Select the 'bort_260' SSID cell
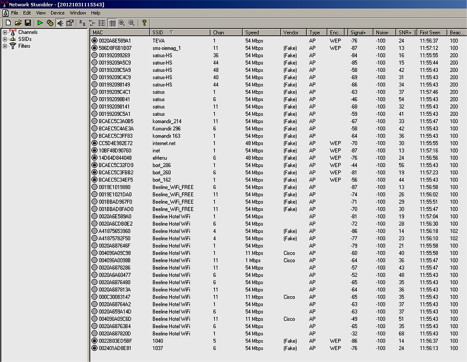This screenshot has width=467, height=362. (162, 173)
